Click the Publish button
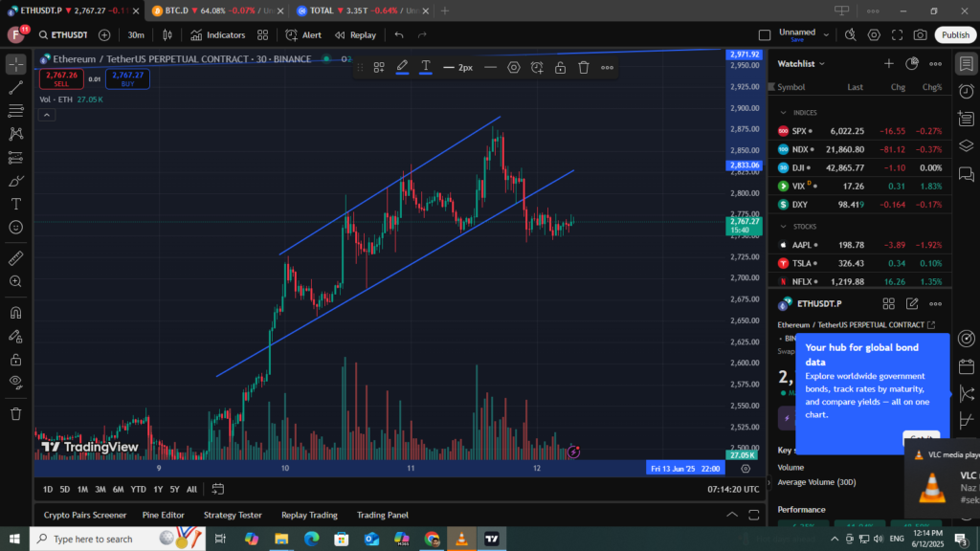The image size is (980, 551). tap(955, 34)
